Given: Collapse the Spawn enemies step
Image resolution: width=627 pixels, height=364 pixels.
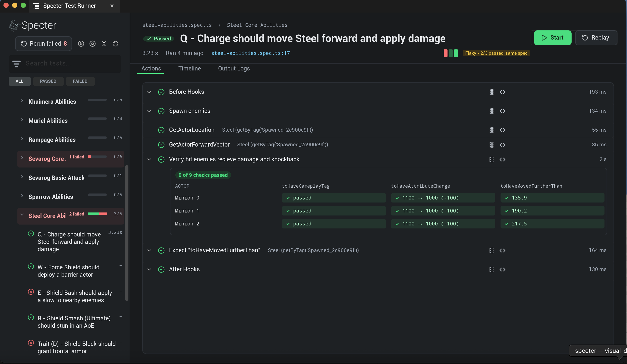Looking at the screenshot, I should click(149, 111).
